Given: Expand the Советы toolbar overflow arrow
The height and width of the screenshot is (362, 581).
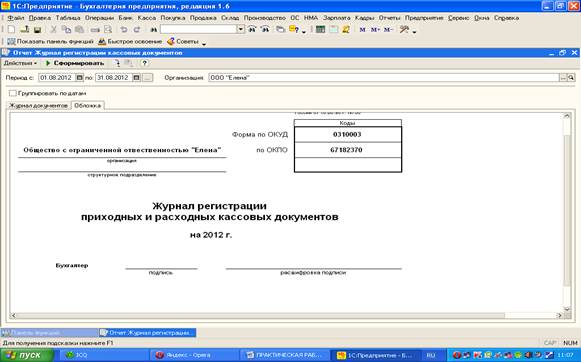Looking at the screenshot, I should click(204, 43).
